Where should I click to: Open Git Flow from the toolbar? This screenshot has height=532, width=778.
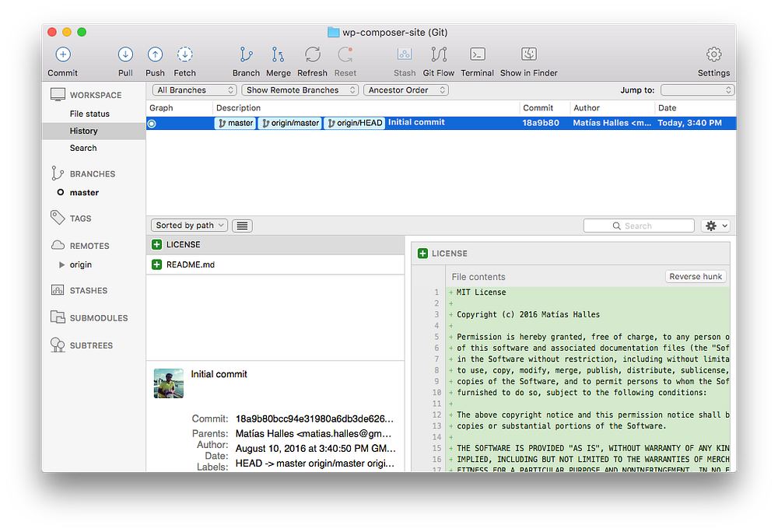click(x=439, y=54)
